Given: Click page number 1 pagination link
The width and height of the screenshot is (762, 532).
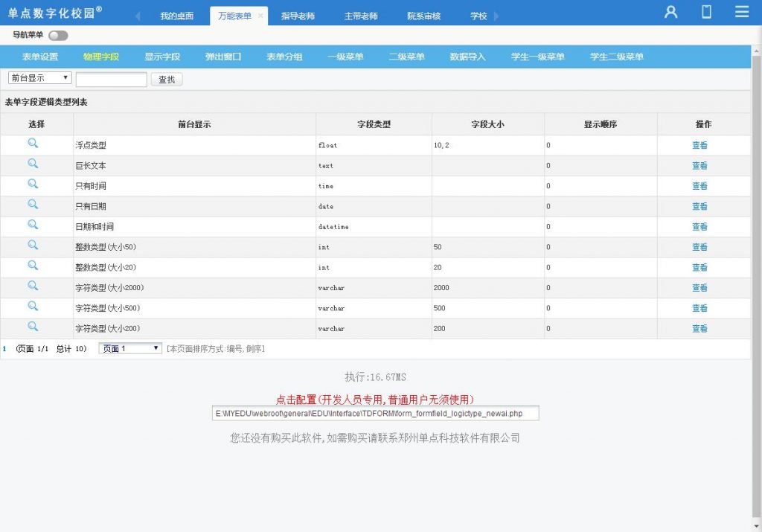Looking at the screenshot, I should [4, 349].
